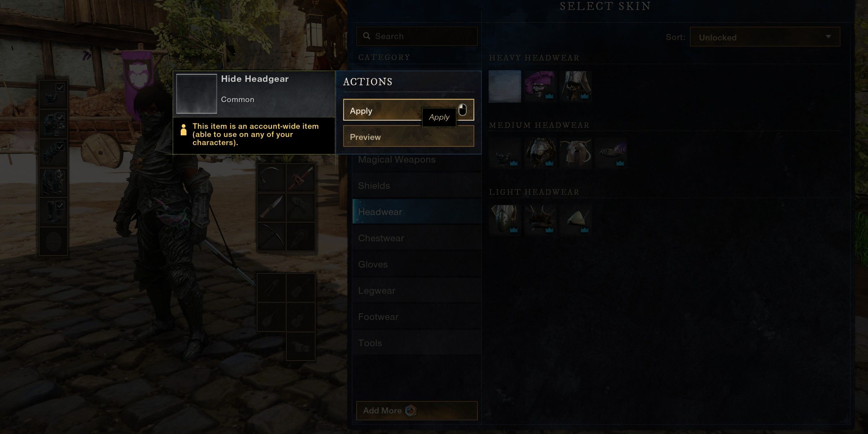Click the Hide Headgear Apply button
868x434 pixels.
pos(409,111)
